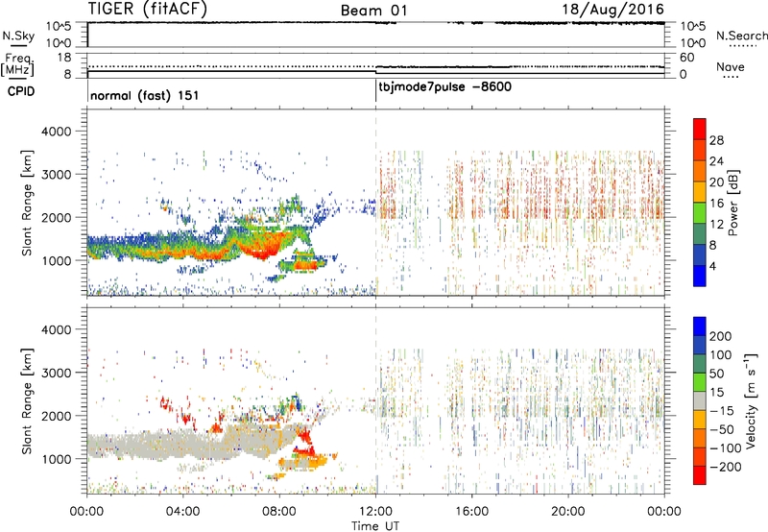Click the '28' tick on Power colorbar

(x=716, y=140)
